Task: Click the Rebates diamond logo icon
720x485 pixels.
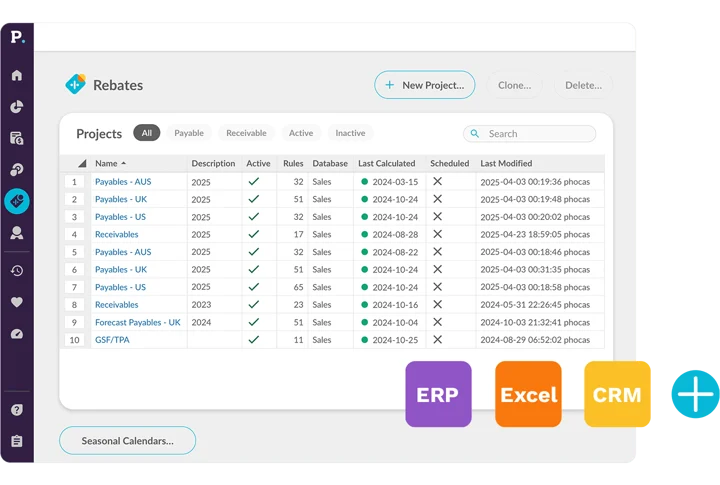Action: coord(75,84)
